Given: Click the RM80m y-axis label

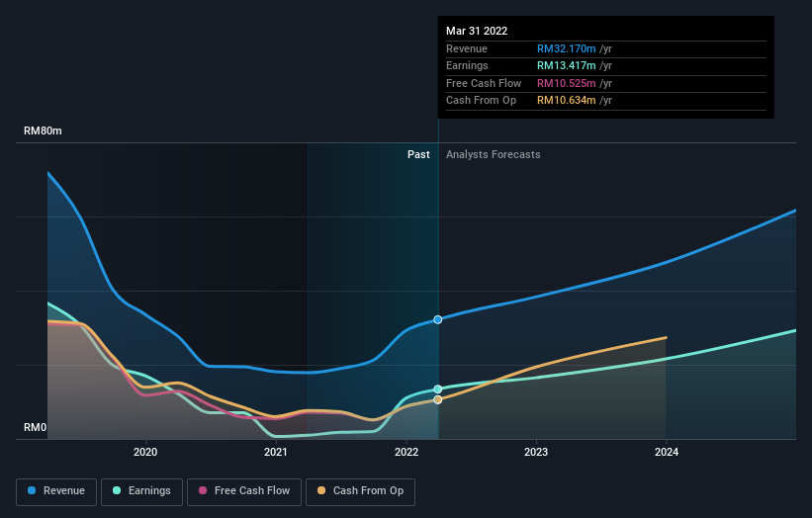Looking at the screenshot, I should tap(43, 130).
